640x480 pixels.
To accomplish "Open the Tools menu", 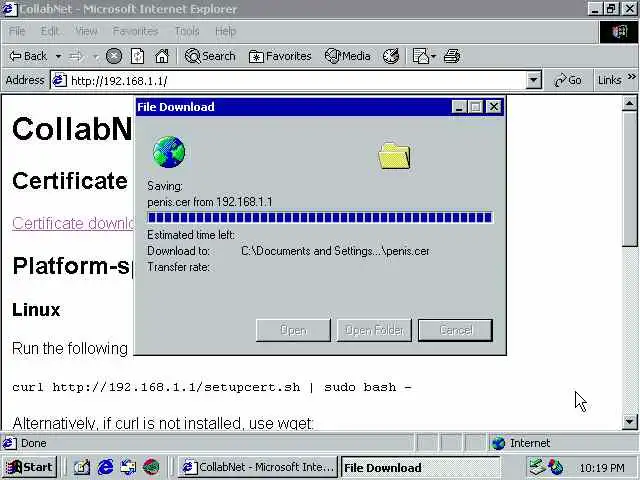I will (187, 31).
